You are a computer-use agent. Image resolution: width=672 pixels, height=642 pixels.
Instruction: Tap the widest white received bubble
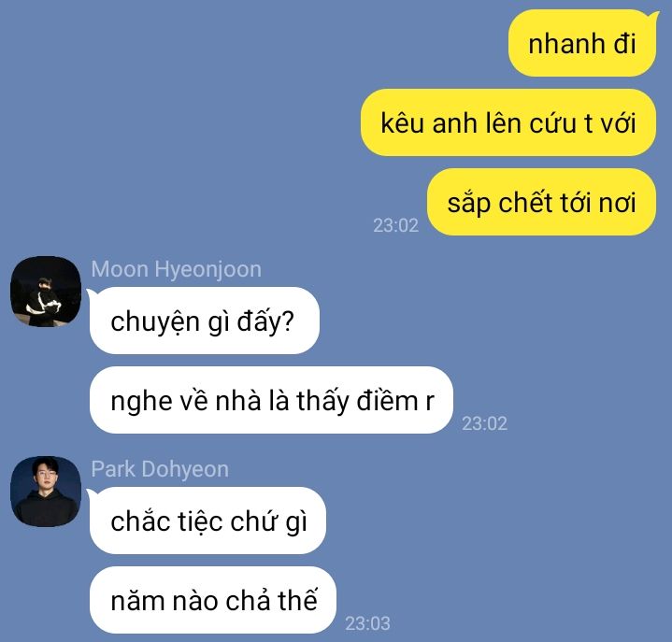pyautogui.click(x=271, y=400)
